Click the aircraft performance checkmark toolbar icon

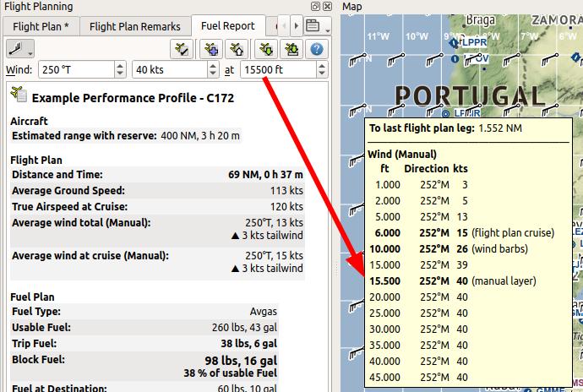coord(182,49)
